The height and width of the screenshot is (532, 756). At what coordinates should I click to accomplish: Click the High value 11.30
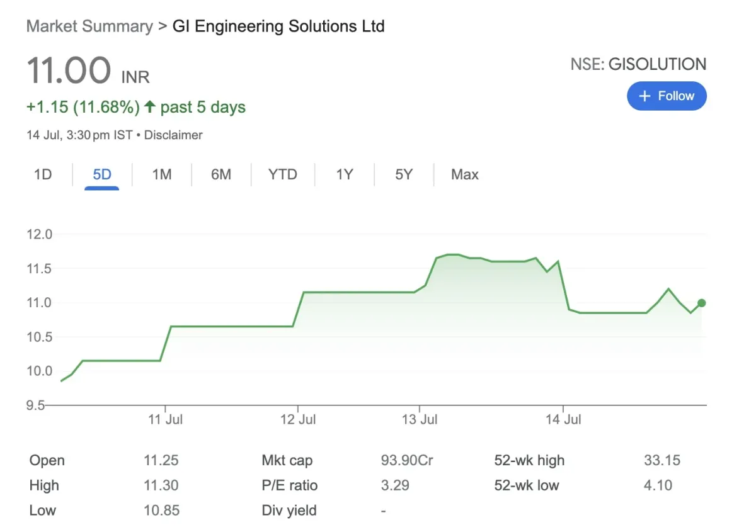[161, 485]
